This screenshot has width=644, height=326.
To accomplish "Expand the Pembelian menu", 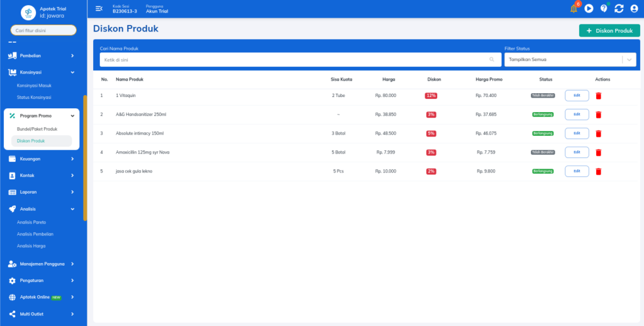I will tap(42, 56).
